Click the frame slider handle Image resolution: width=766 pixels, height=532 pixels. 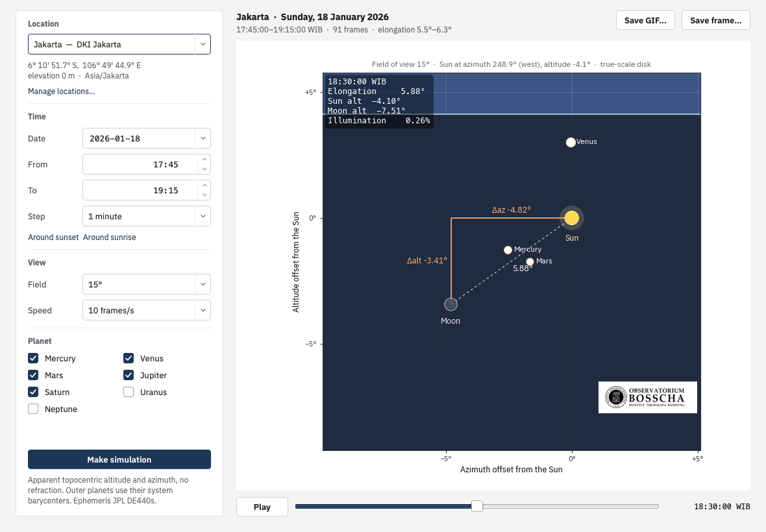(x=476, y=506)
